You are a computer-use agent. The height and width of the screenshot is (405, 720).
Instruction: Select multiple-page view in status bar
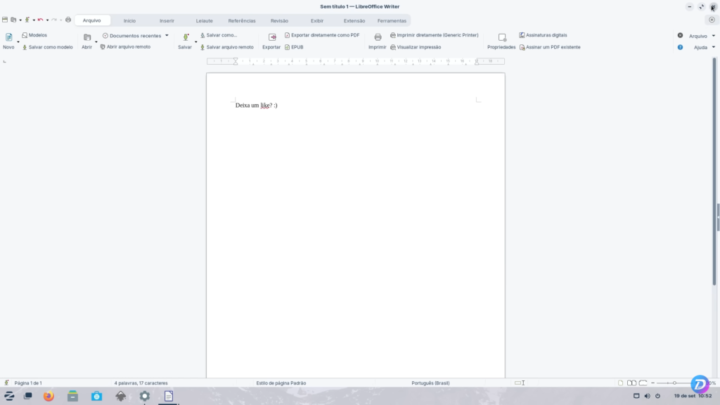point(632,383)
